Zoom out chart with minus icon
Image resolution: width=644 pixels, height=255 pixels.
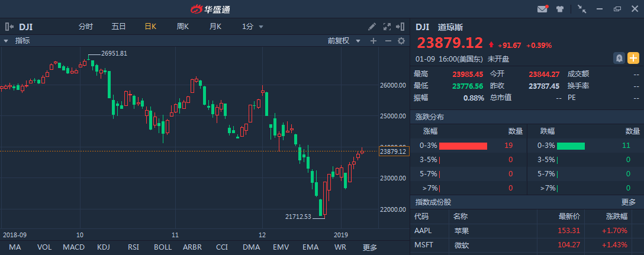tap(388, 41)
